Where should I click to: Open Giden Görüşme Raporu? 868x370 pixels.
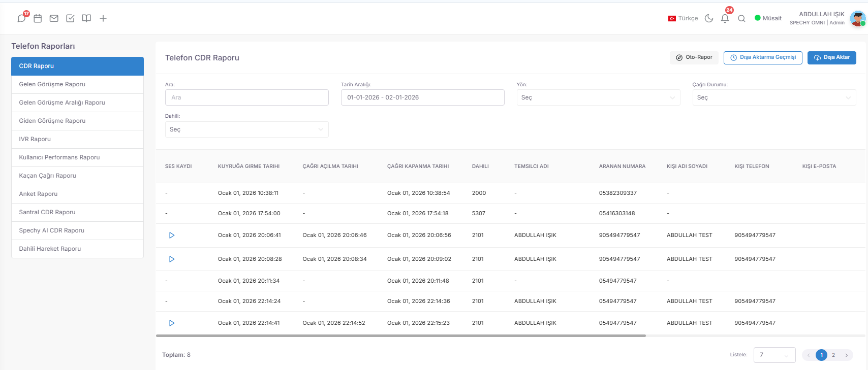coord(77,121)
